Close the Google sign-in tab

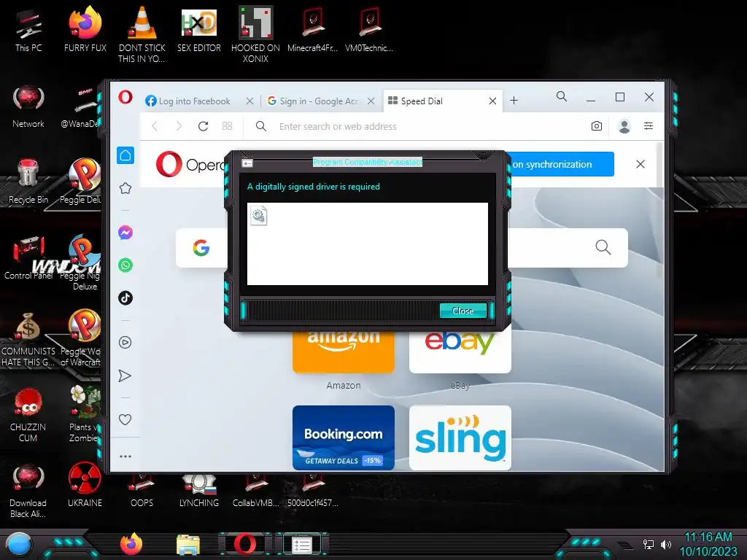pos(371,101)
